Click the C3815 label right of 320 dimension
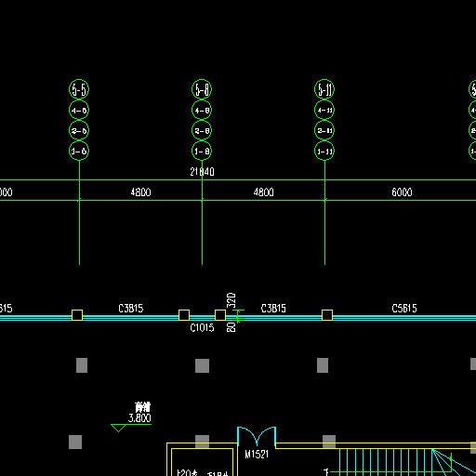The height and width of the screenshot is (476, 476). (273, 309)
